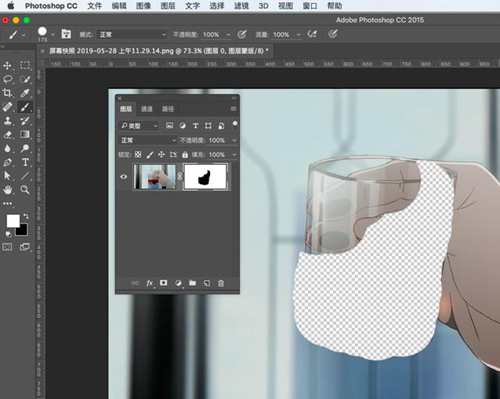The image size is (500, 399).
Task: Select the Crop tool
Action: (x=7, y=93)
